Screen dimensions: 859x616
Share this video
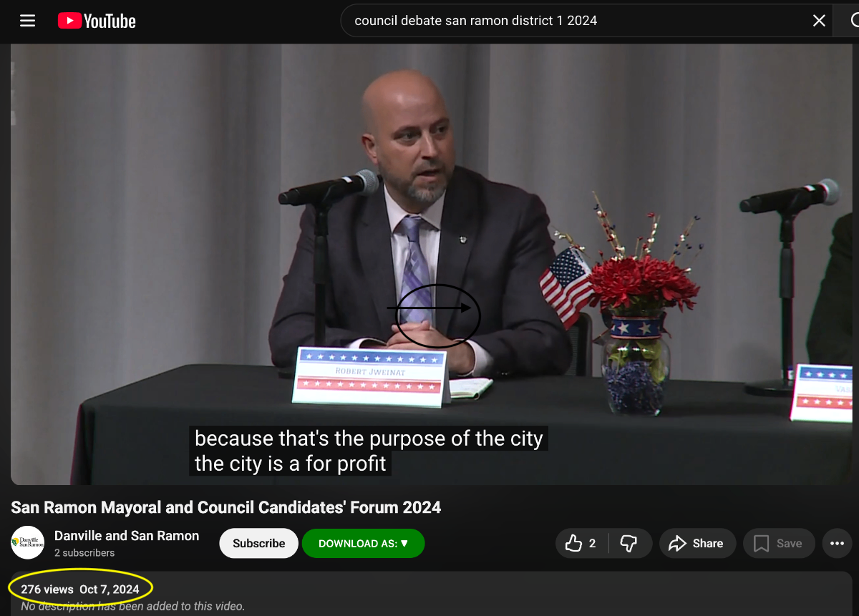click(x=697, y=544)
